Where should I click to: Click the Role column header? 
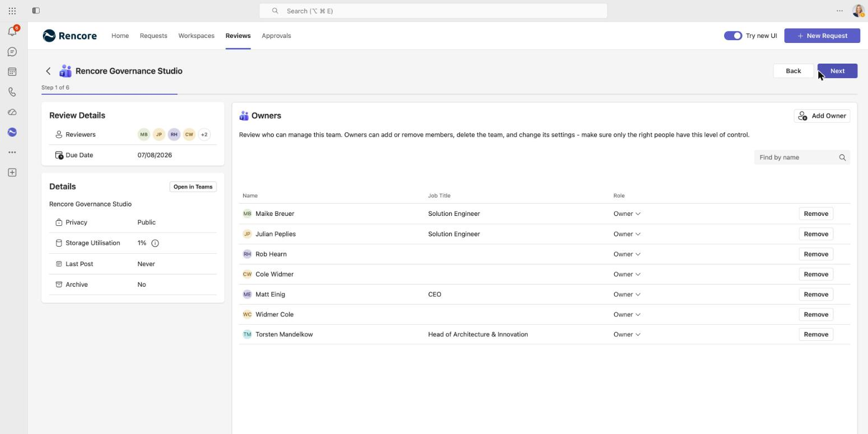[619, 196]
